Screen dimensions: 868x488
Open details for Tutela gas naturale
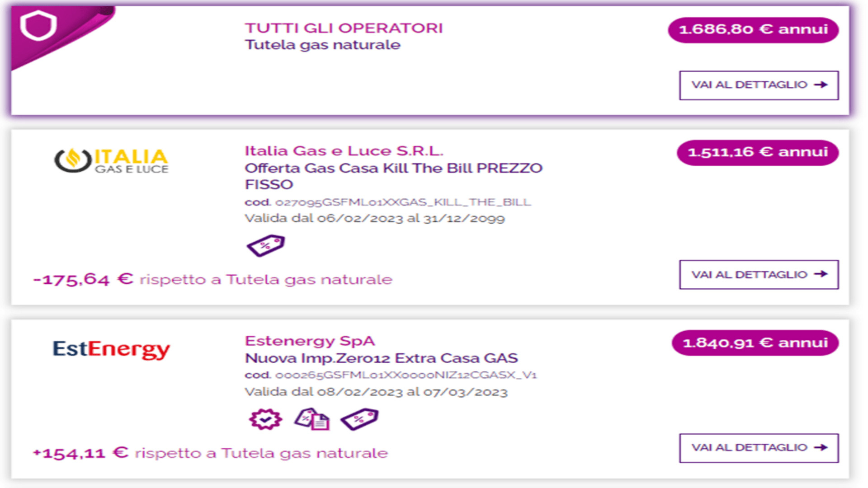[x=759, y=85]
